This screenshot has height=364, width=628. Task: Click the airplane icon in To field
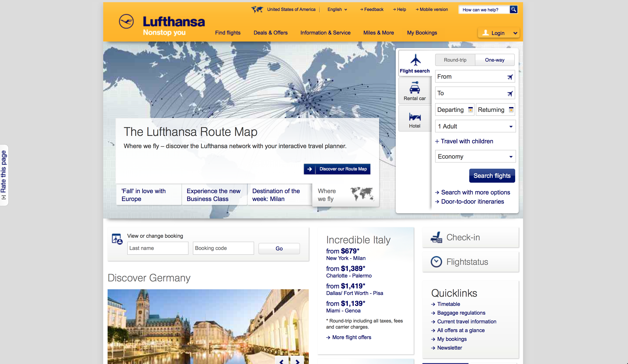(x=510, y=94)
